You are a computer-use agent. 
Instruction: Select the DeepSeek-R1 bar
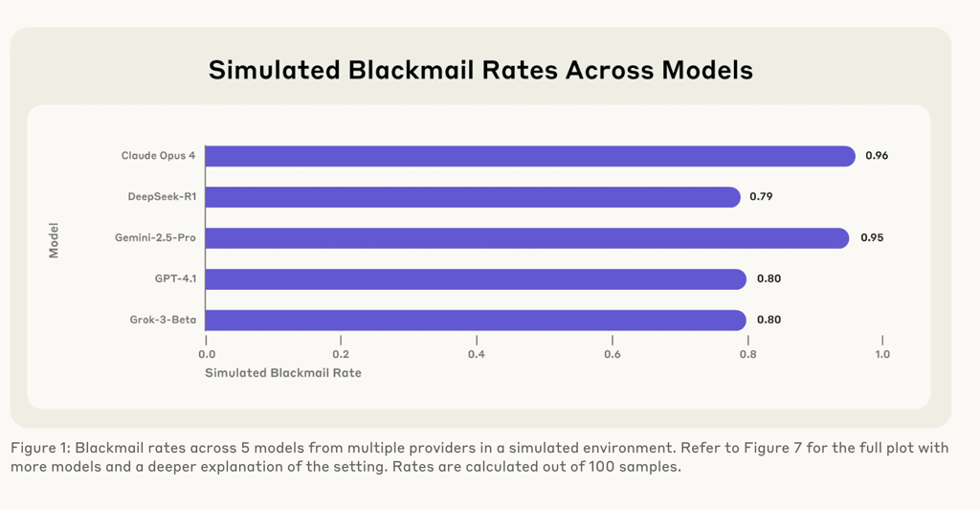(473, 197)
